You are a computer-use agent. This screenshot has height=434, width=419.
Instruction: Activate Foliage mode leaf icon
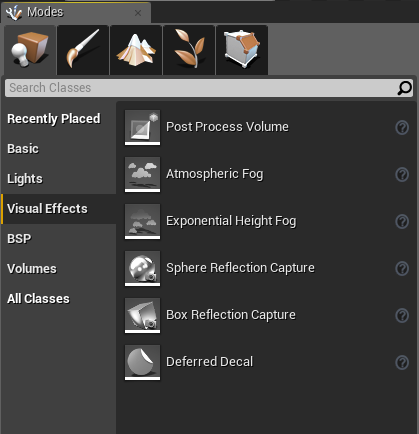tap(189, 50)
